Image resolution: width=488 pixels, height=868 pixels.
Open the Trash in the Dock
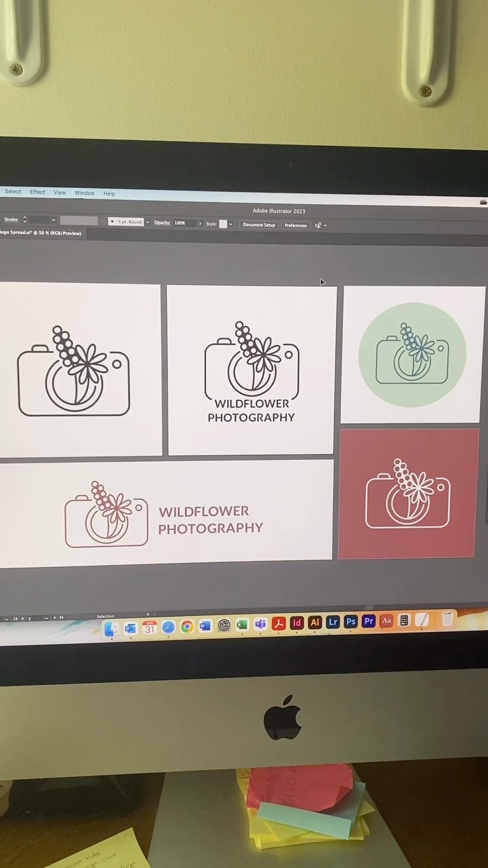[x=447, y=618]
